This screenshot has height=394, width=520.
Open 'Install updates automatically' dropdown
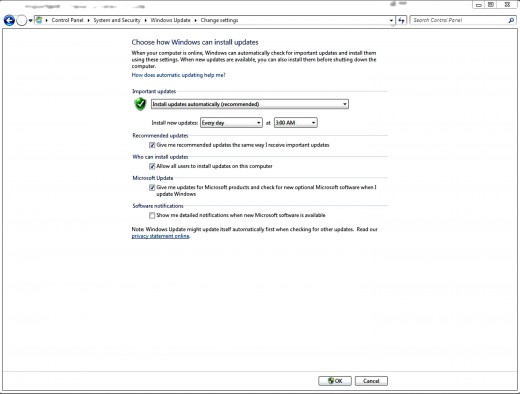pos(250,104)
